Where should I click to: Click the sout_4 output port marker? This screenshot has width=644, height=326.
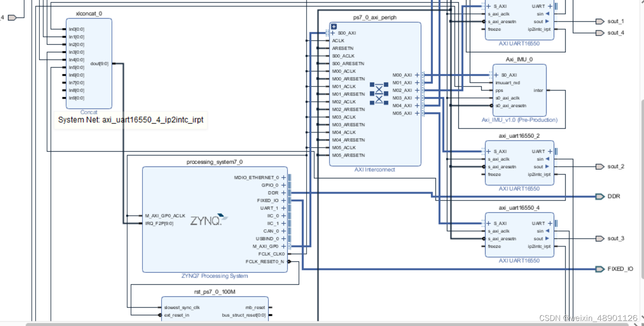click(599, 33)
